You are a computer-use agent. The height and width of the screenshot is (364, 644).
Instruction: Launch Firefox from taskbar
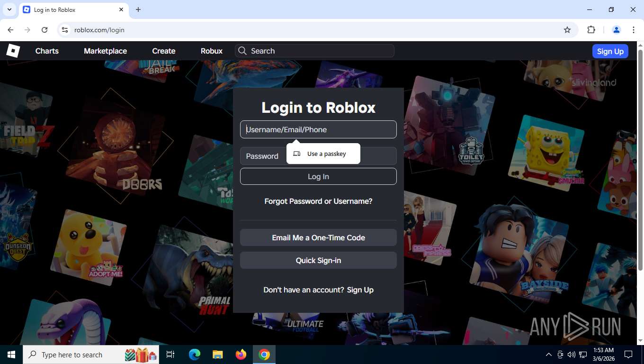point(241,355)
